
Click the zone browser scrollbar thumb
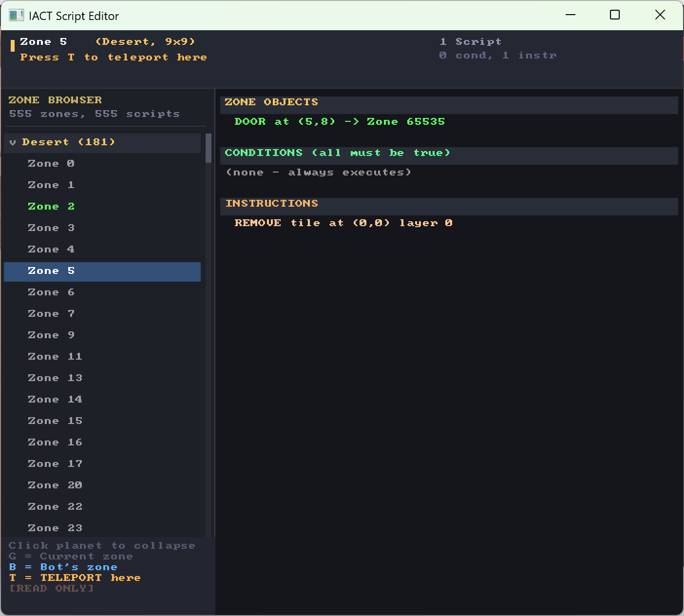[209, 148]
